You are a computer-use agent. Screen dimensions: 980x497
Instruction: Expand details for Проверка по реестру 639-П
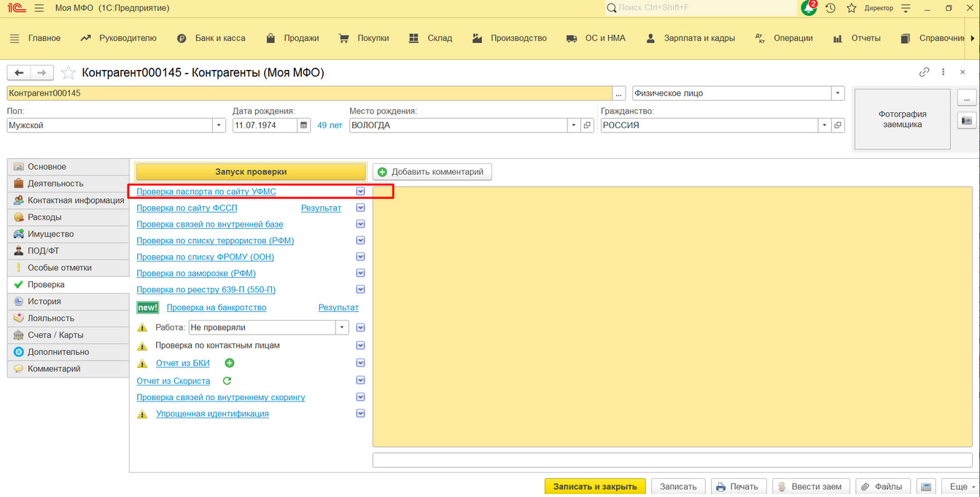click(360, 289)
